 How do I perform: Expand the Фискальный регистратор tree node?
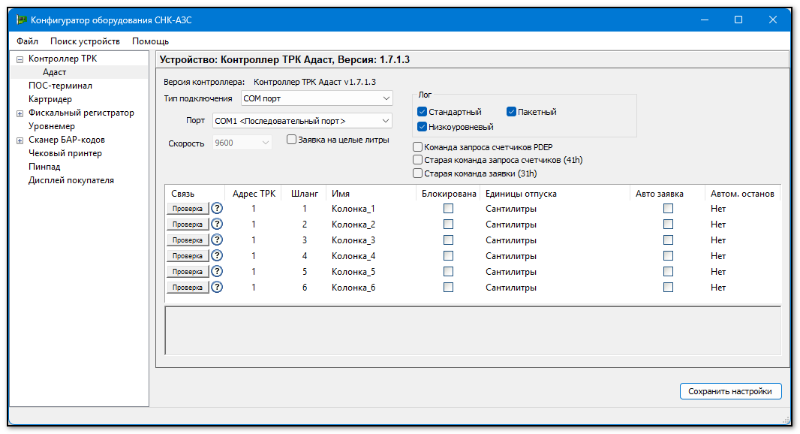click(19, 114)
